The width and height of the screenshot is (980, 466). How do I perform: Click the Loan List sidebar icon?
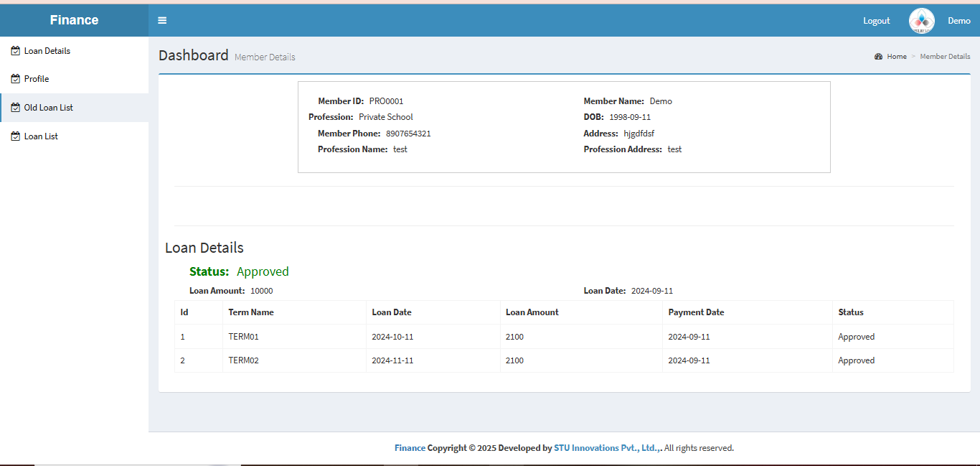(x=16, y=136)
